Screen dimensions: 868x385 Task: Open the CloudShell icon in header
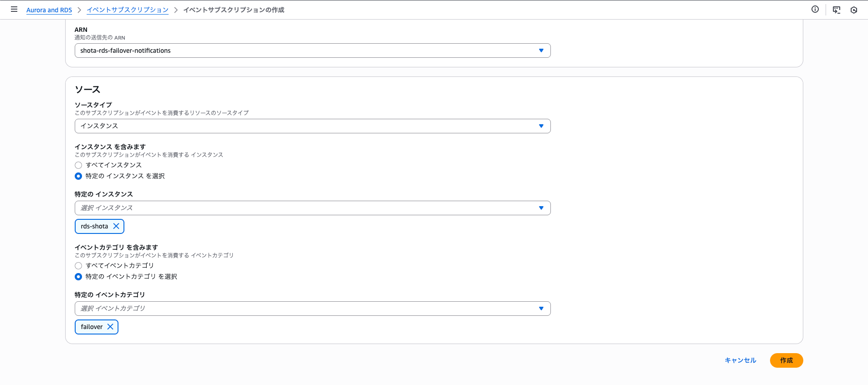click(837, 10)
